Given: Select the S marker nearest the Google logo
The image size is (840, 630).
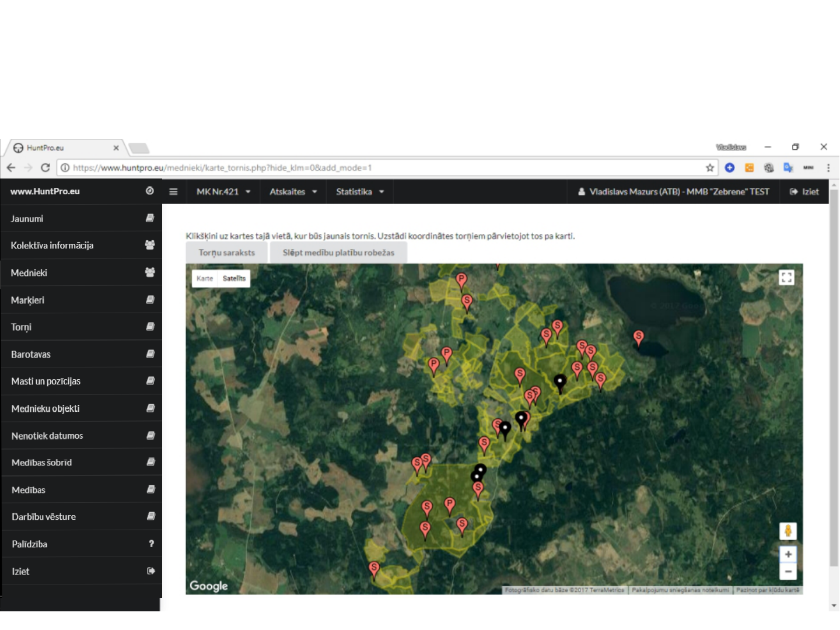Looking at the screenshot, I should click(374, 569).
